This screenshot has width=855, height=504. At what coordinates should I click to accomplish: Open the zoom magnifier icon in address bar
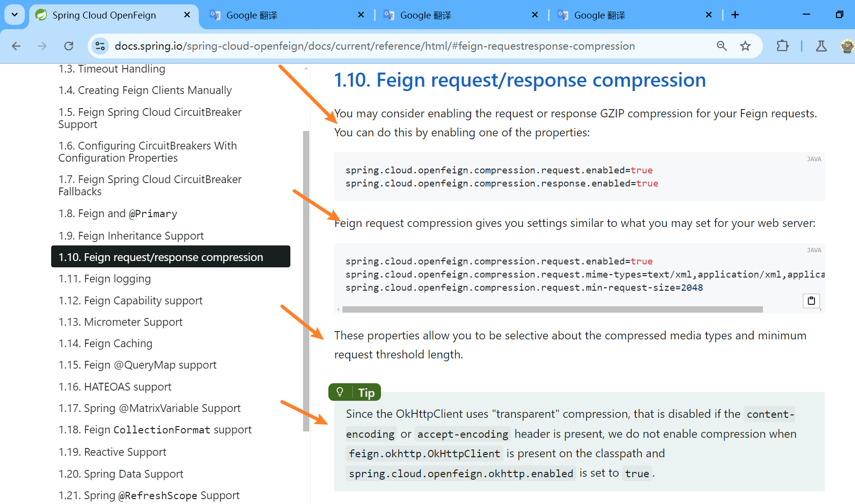[x=722, y=46]
